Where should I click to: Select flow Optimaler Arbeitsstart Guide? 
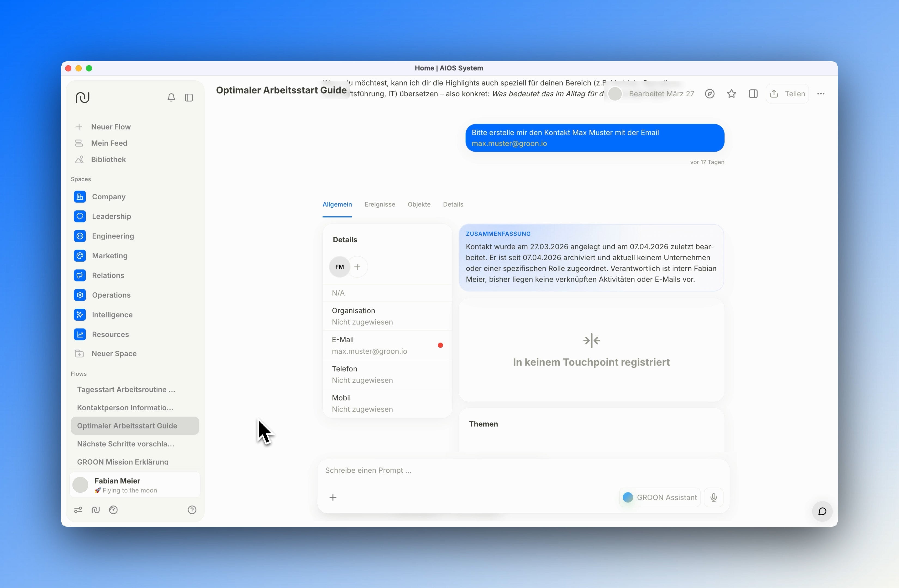click(135, 426)
